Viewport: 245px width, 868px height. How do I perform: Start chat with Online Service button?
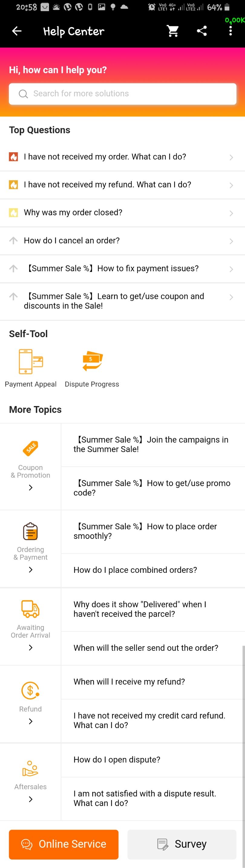[64, 844]
